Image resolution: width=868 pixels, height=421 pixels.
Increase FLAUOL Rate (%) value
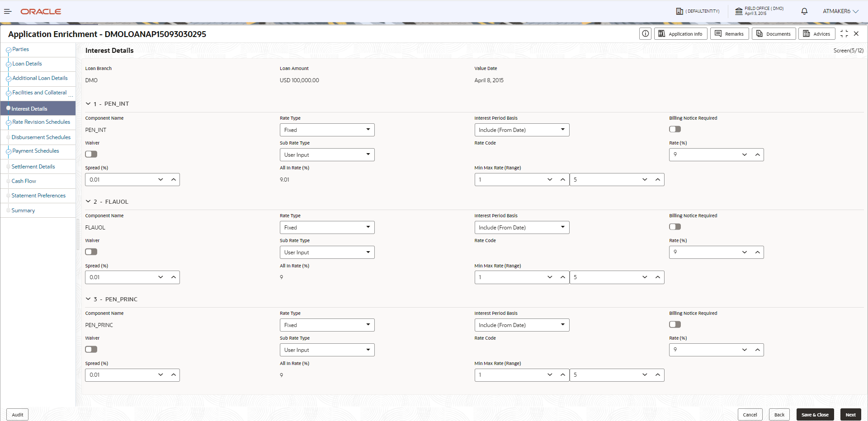click(x=757, y=252)
